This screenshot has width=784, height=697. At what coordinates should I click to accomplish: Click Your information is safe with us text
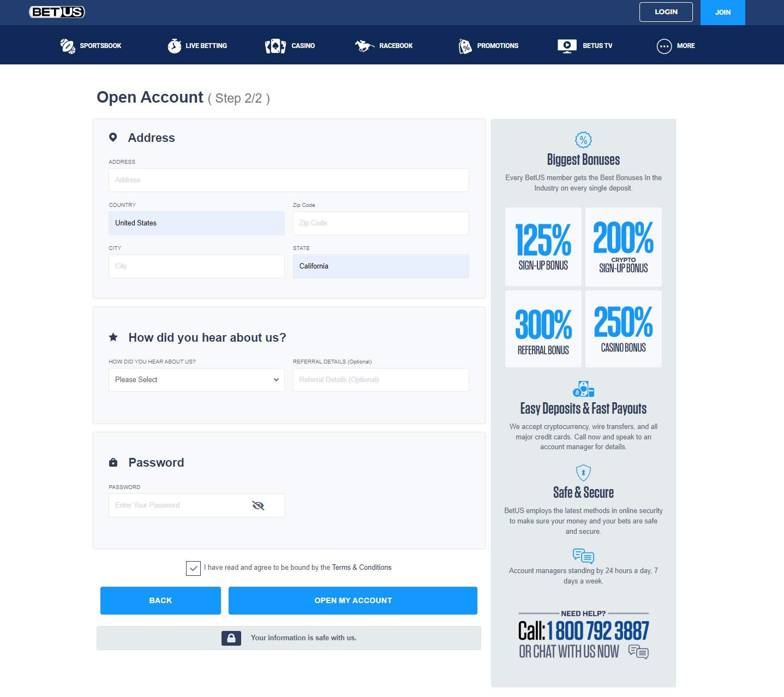tap(303, 638)
